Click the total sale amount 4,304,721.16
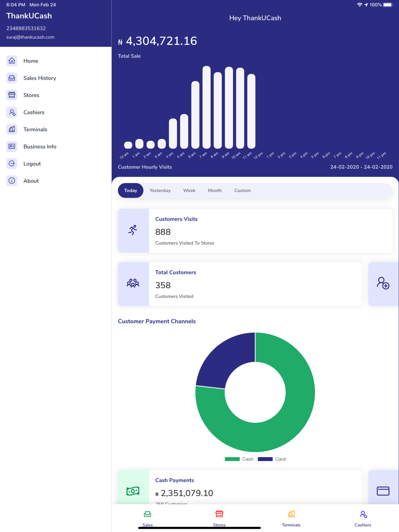This screenshot has height=532, width=399. pos(161,41)
